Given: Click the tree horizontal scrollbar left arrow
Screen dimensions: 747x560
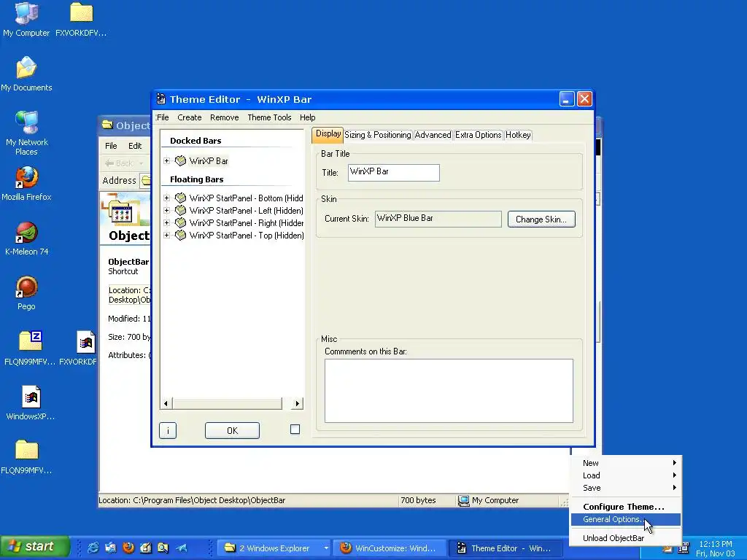Looking at the screenshot, I should (x=166, y=403).
